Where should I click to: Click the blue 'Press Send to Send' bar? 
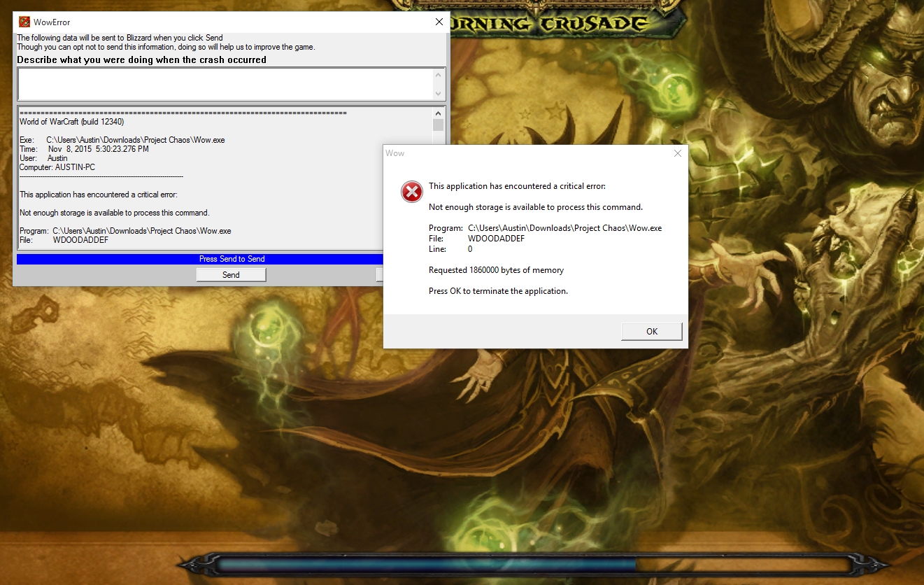click(x=232, y=259)
